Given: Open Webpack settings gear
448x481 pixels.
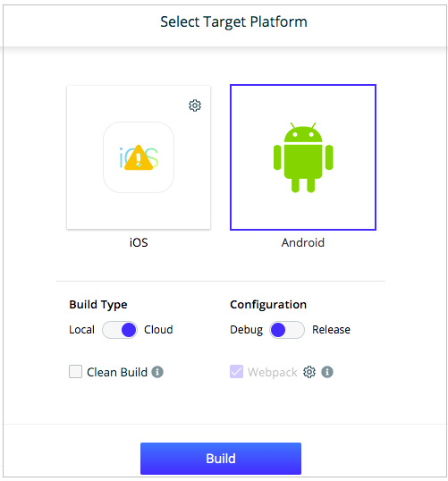Looking at the screenshot, I should coord(309,372).
